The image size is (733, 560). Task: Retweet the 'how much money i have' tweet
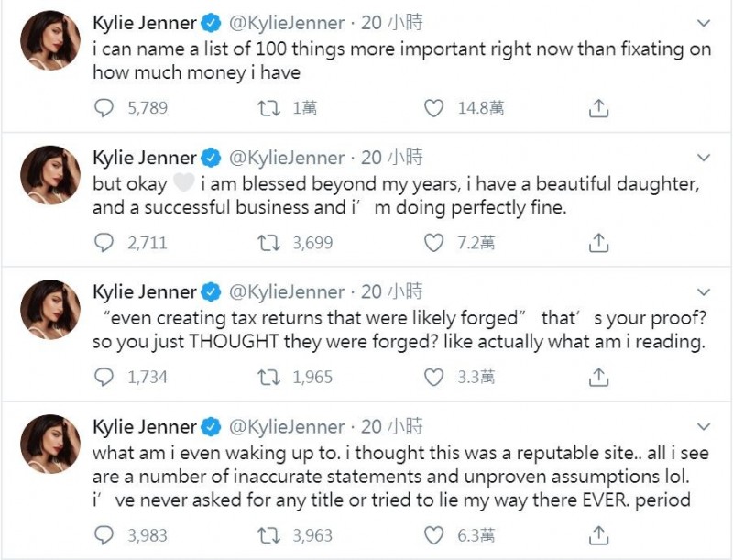coord(269,108)
